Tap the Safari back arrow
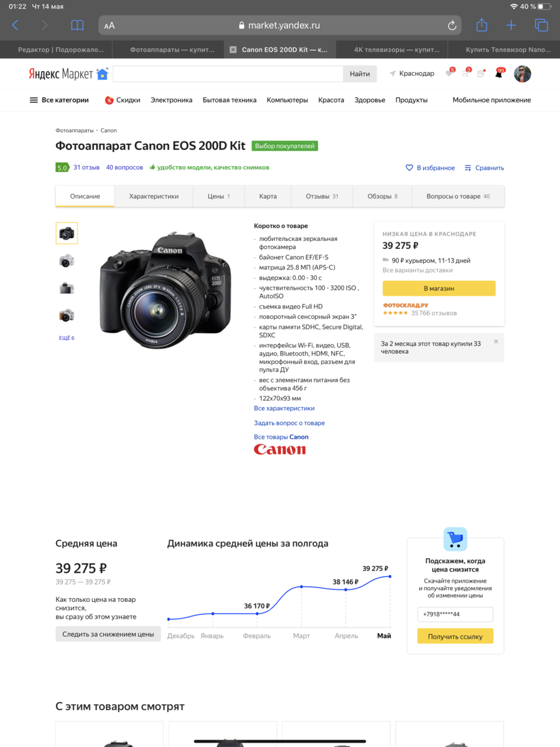This screenshot has height=747, width=560. (x=16, y=26)
